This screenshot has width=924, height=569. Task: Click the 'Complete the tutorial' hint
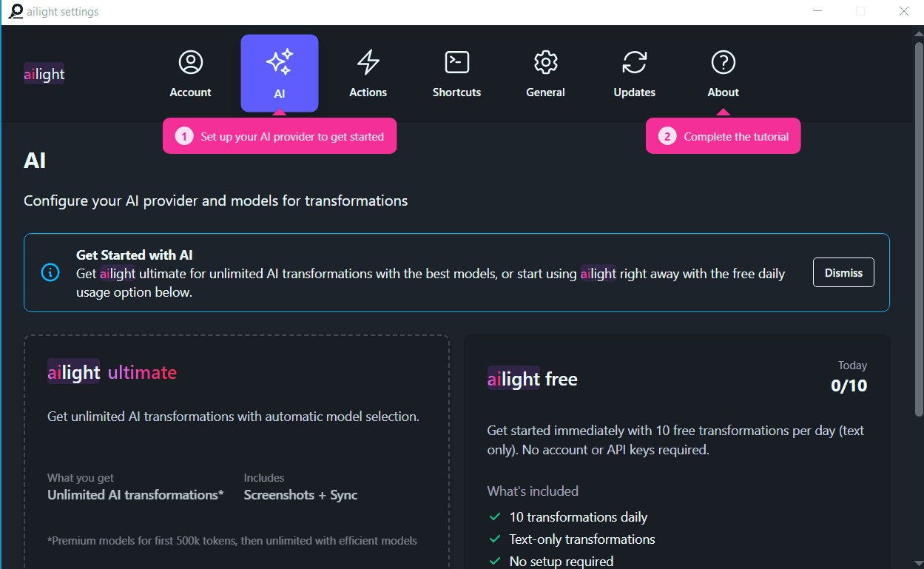click(x=724, y=136)
